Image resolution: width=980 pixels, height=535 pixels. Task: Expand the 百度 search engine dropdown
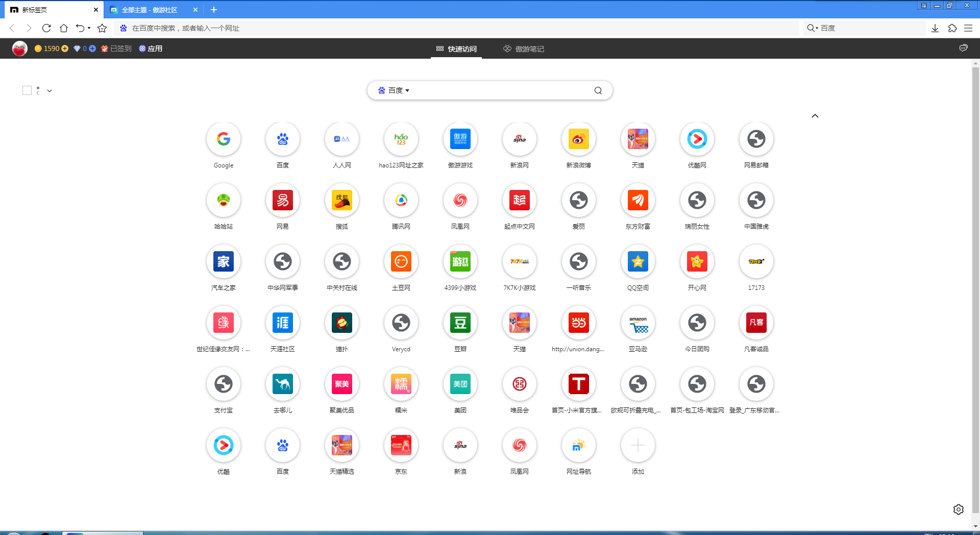pyautogui.click(x=394, y=91)
